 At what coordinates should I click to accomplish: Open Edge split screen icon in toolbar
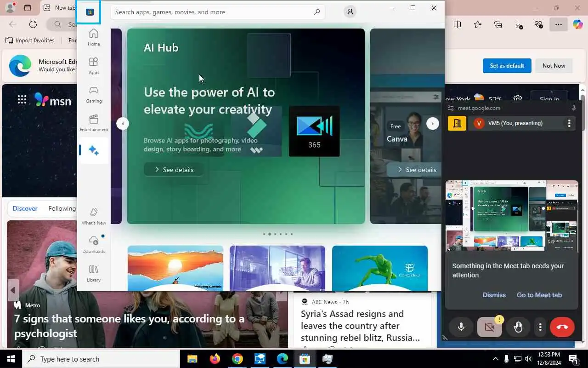(457, 24)
